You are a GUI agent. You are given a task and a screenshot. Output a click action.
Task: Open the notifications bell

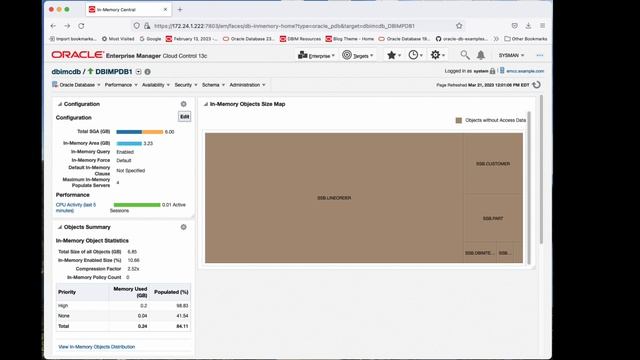click(x=481, y=55)
